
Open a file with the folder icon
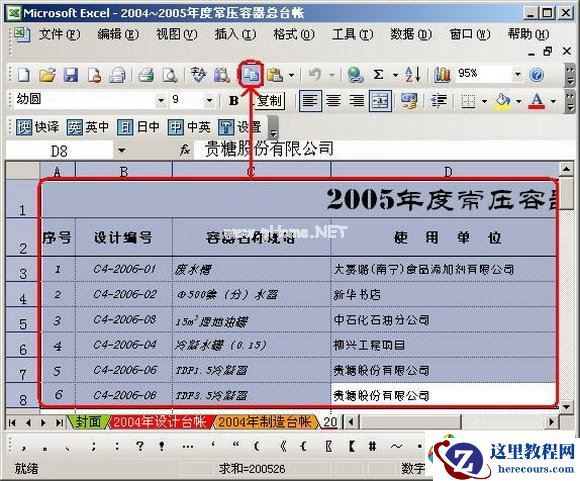pos(47,75)
